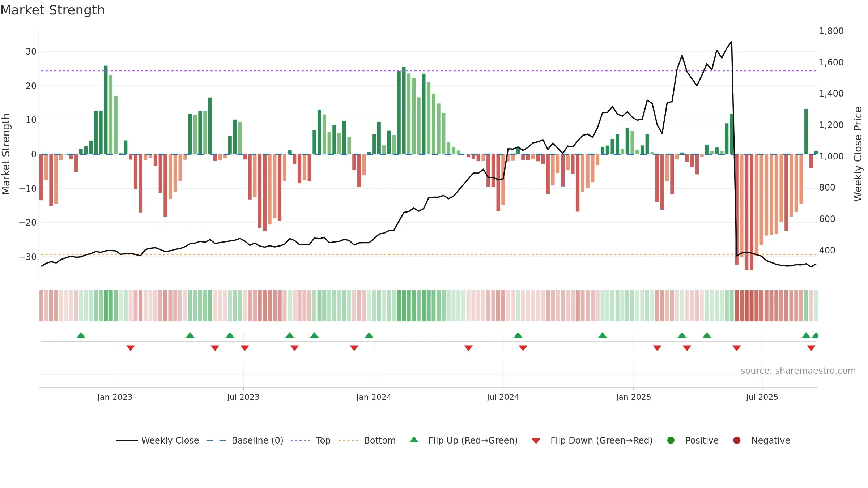868x488 pixels.
Task: Open the sharemaestro.com source link
Action: pyautogui.click(x=798, y=371)
